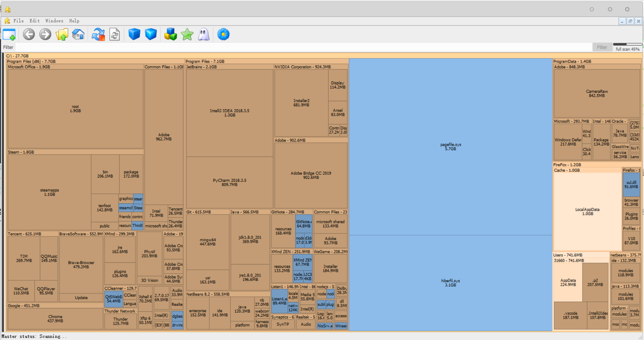
Task: Click the second lighter blue cube icon
Action: coord(151,34)
